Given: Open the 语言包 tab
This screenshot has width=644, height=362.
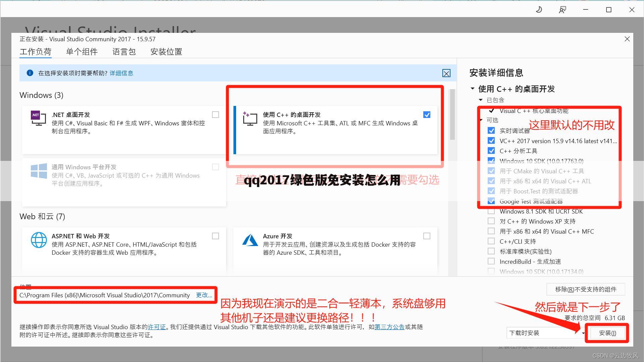Looking at the screenshot, I should (124, 52).
